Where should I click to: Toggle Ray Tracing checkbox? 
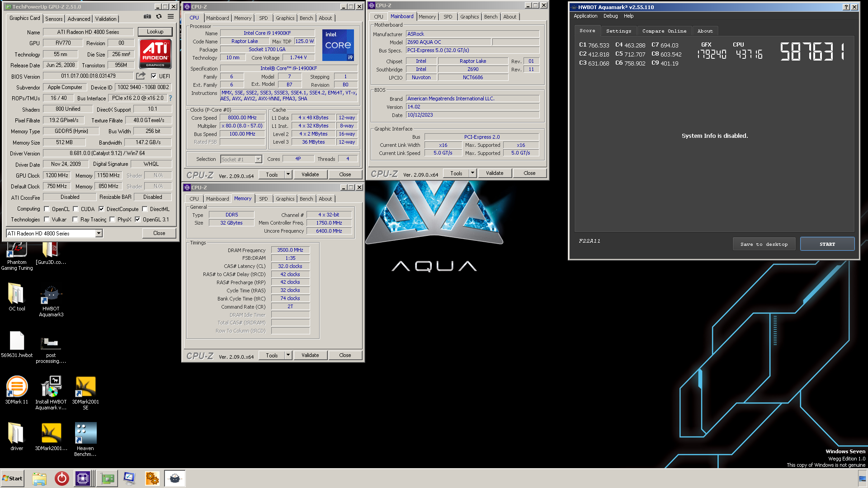75,220
